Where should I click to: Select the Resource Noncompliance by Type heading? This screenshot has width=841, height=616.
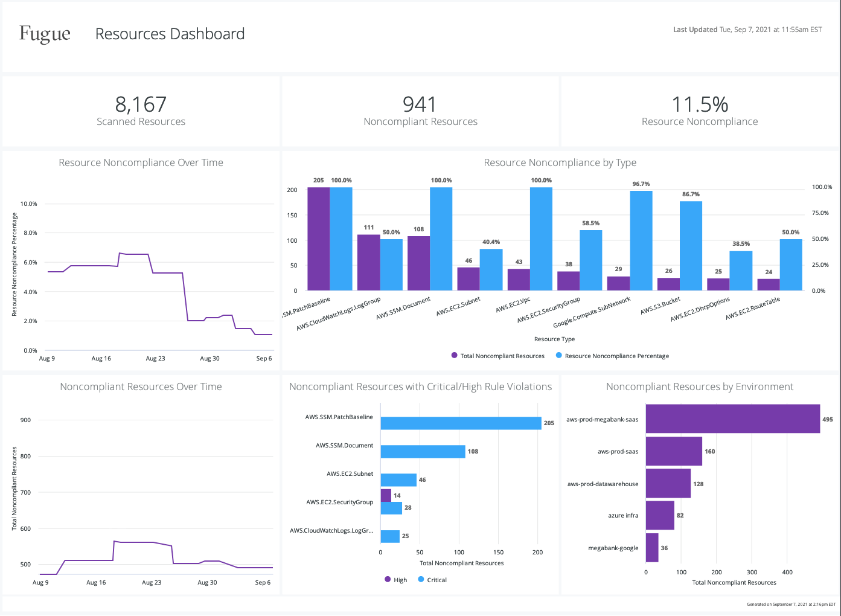pos(560,162)
